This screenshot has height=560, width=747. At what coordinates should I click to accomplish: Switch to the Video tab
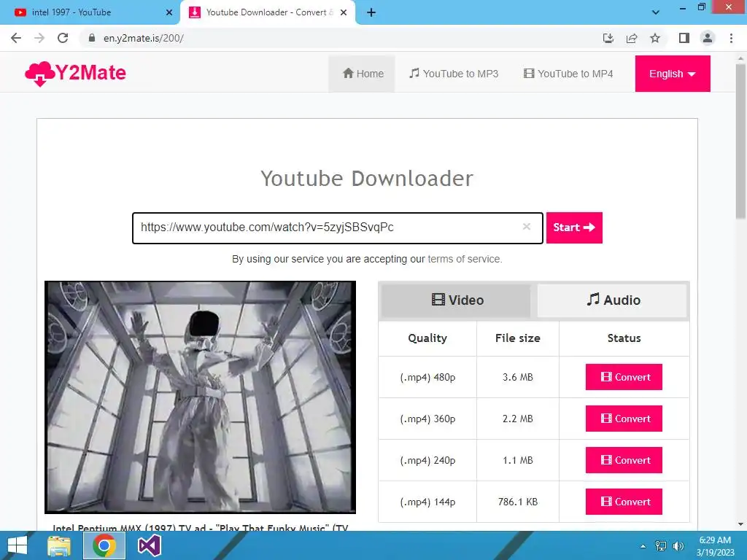tap(457, 300)
